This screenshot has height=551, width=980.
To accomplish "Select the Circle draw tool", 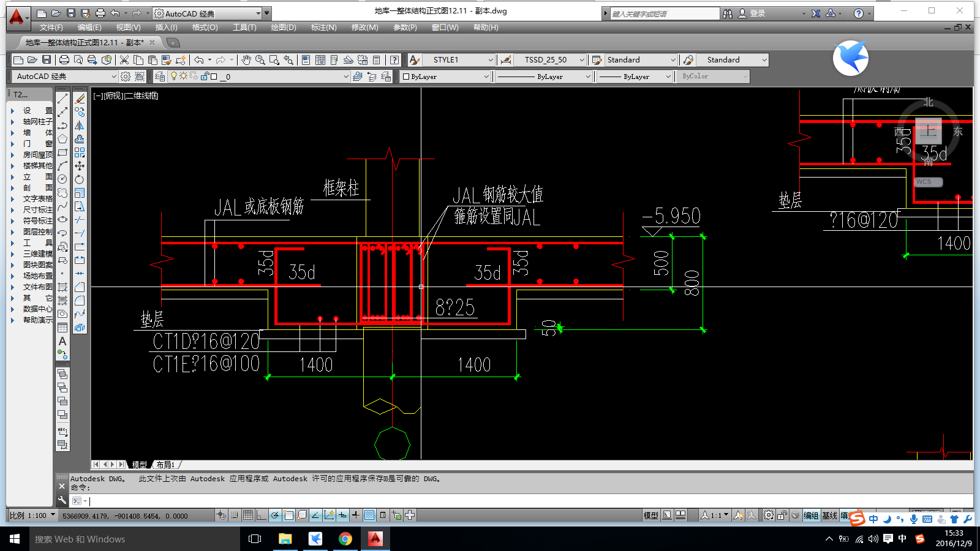I will [x=62, y=179].
